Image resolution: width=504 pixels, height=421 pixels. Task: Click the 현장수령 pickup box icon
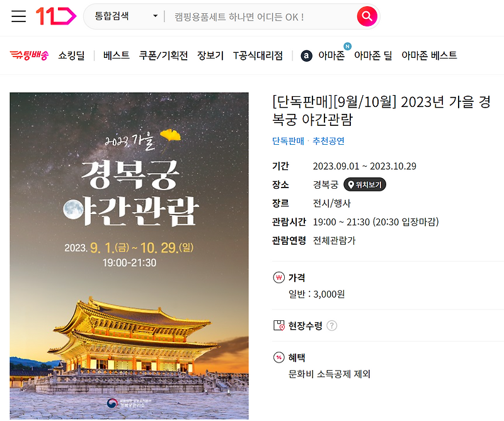pos(278,325)
